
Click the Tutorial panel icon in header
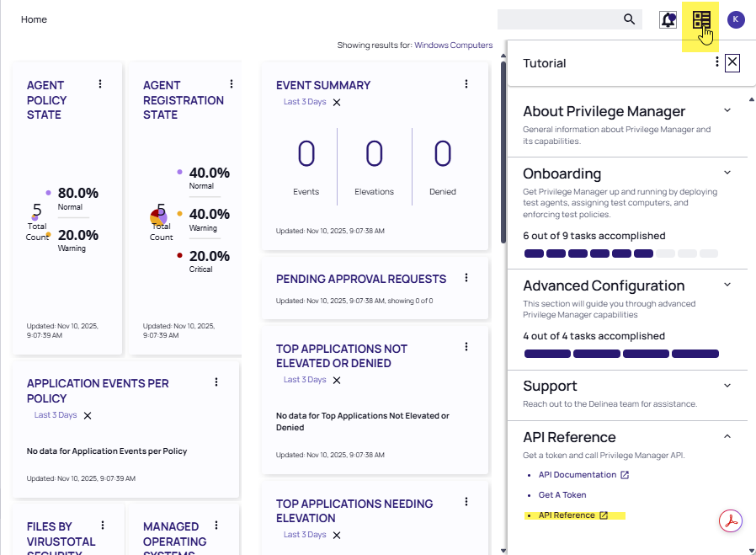(x=701, y=19)
